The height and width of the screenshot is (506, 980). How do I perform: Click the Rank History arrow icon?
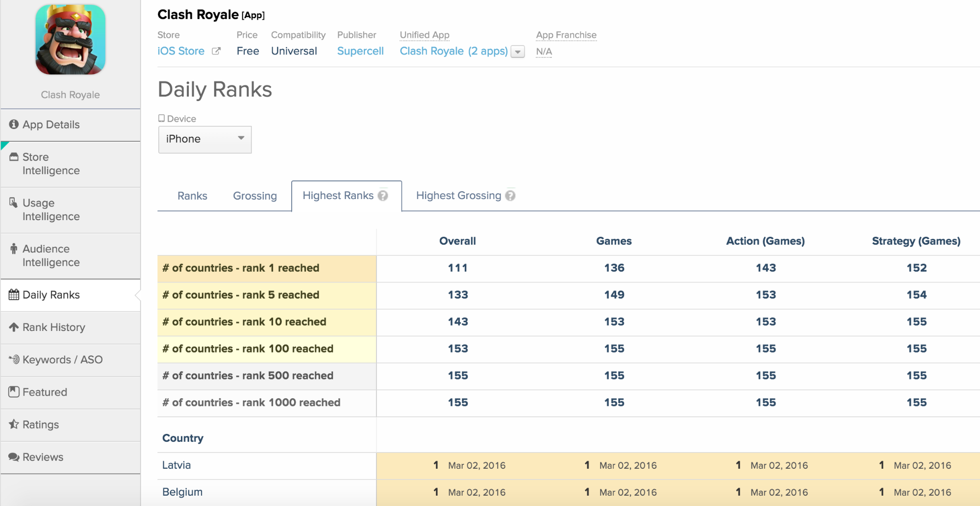14,327
